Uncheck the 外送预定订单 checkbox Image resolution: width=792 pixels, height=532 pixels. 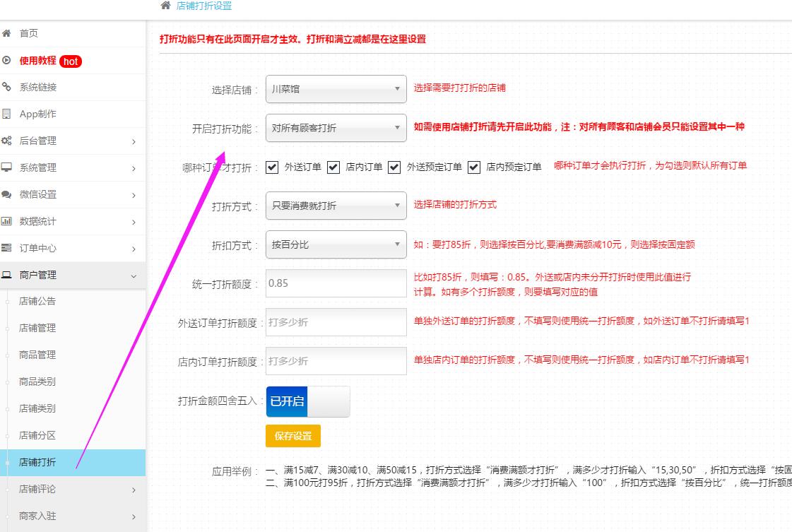coord(394,167)
